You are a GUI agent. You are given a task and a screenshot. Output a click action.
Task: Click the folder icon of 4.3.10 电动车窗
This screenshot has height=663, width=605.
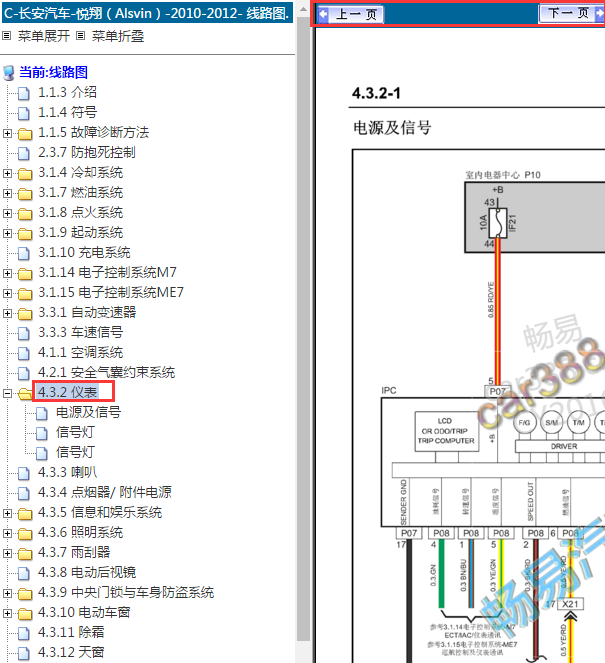tap(25, 614)
